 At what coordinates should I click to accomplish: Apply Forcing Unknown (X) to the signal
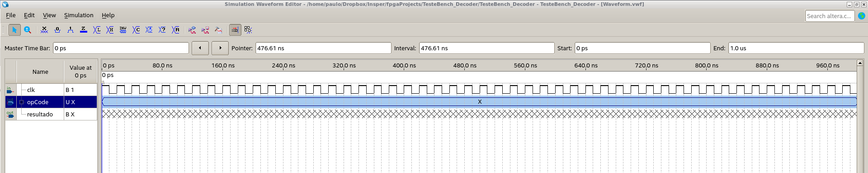click(x=44, y=30)
